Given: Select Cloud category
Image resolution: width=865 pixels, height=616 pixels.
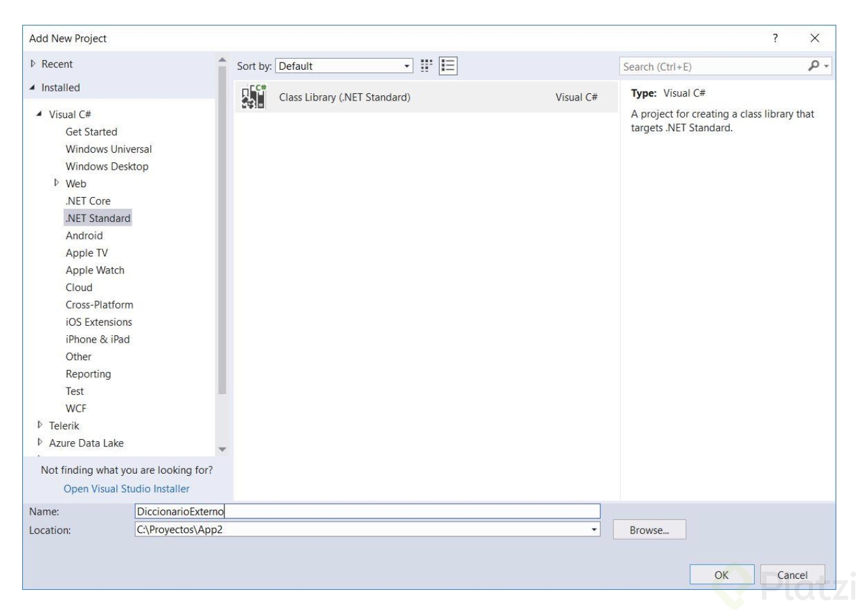Looking at the screenshot, I should (79, 287).
